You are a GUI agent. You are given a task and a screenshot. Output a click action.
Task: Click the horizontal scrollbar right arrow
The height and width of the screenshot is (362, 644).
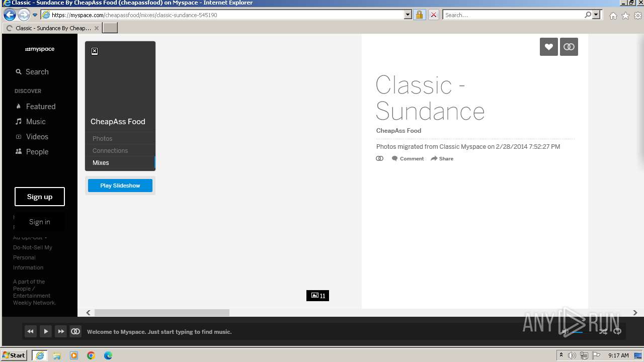[635, 313]
